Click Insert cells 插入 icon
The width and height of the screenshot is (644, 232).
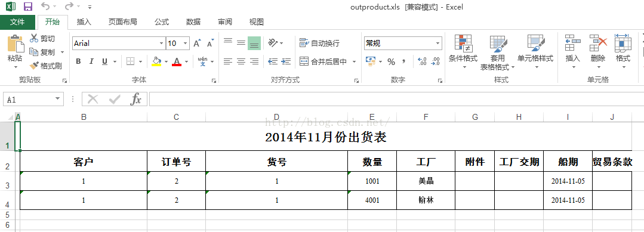pos(572,43)
